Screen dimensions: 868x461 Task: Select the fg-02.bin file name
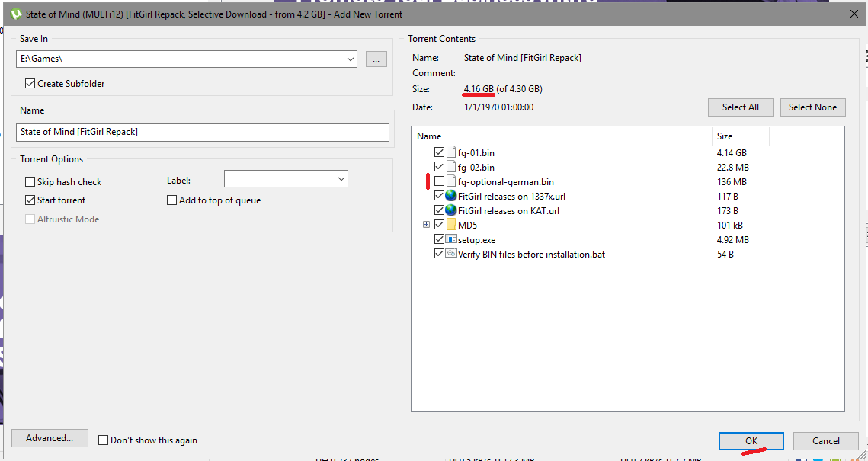coord(476,167)
